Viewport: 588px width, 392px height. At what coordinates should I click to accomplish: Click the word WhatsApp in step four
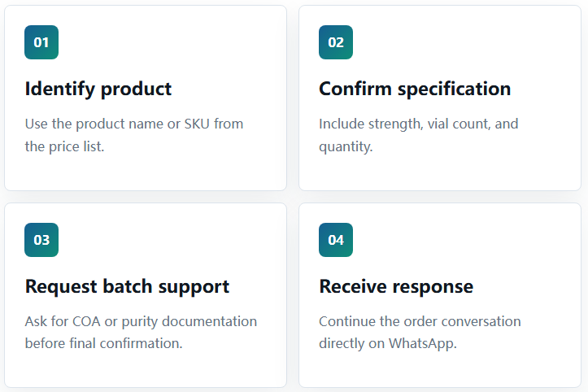tap(423, 343)
